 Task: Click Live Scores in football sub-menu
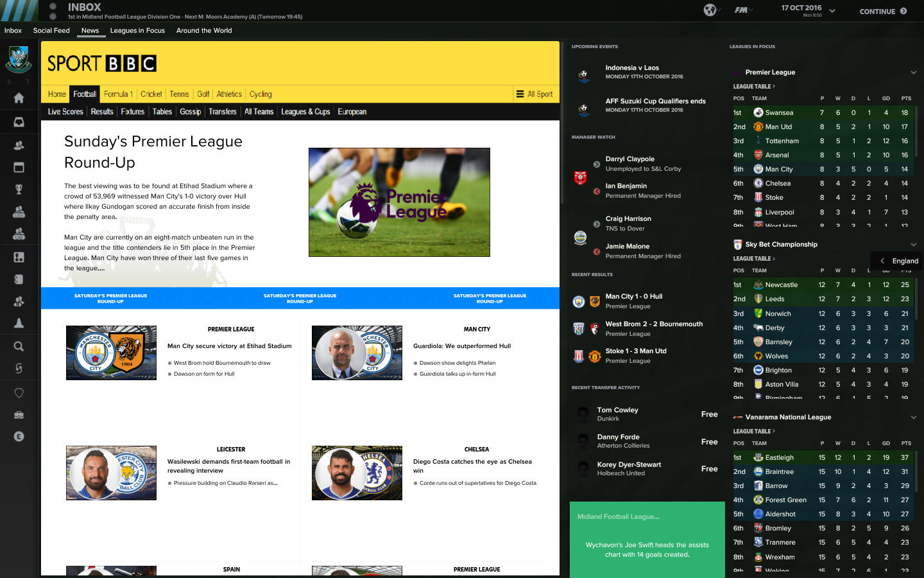click(65, 112)
